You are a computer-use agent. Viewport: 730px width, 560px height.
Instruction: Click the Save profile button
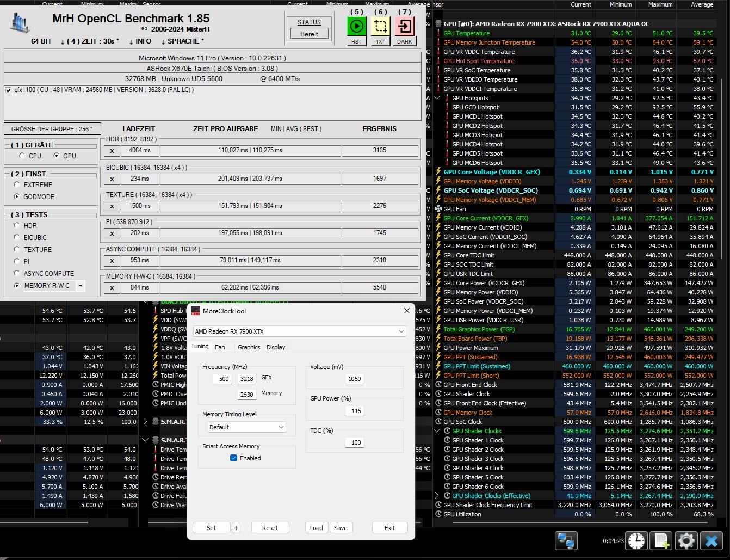click(x=341, y=528)
